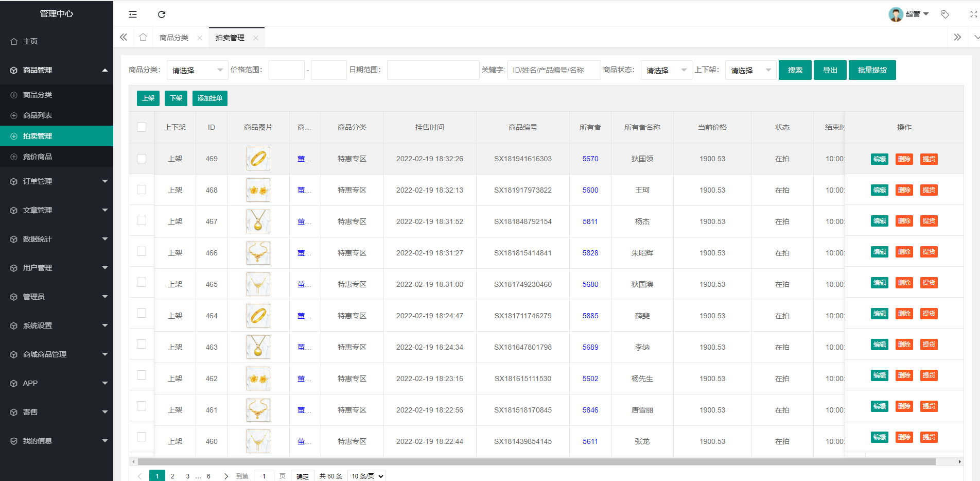The image size is (980, 481).
Task: Click the 关键字 search input field
Action: click(x=554, y=70)
